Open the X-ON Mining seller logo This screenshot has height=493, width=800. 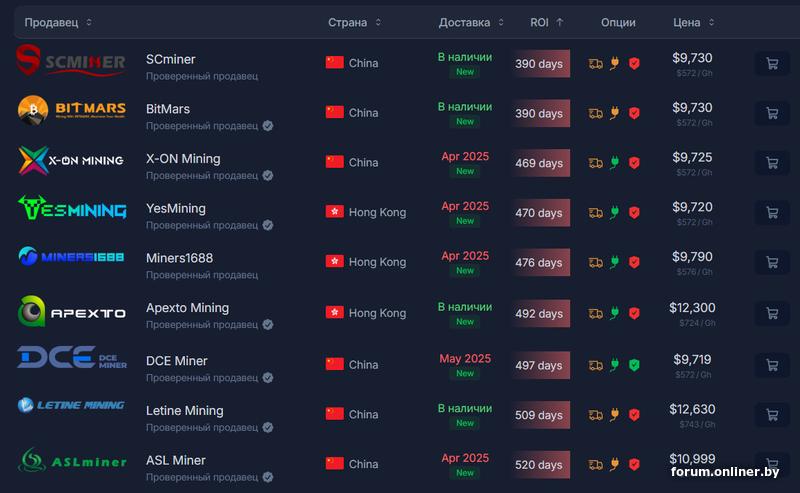[71, 160]
